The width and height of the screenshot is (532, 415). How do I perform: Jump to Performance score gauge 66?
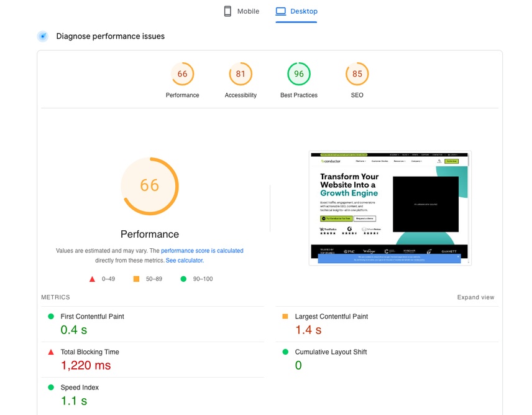[182, 73]
